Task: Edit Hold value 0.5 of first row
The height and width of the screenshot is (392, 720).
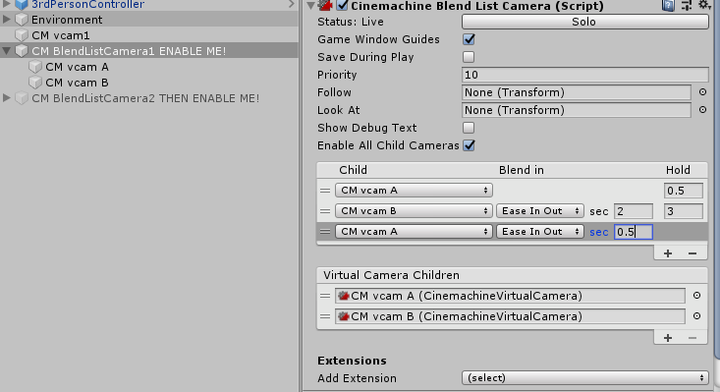Action: (x=683, y=190)
